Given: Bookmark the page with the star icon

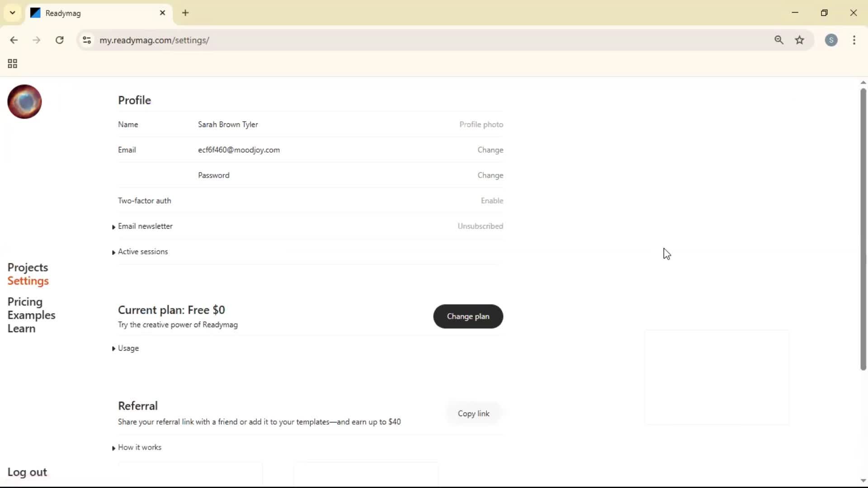Looking at the screenshot, I should (800, 40).
